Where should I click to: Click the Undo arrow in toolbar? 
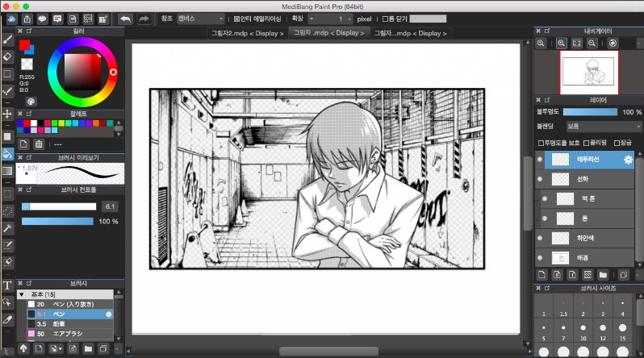pyautogui.click(x=125, y=19)
